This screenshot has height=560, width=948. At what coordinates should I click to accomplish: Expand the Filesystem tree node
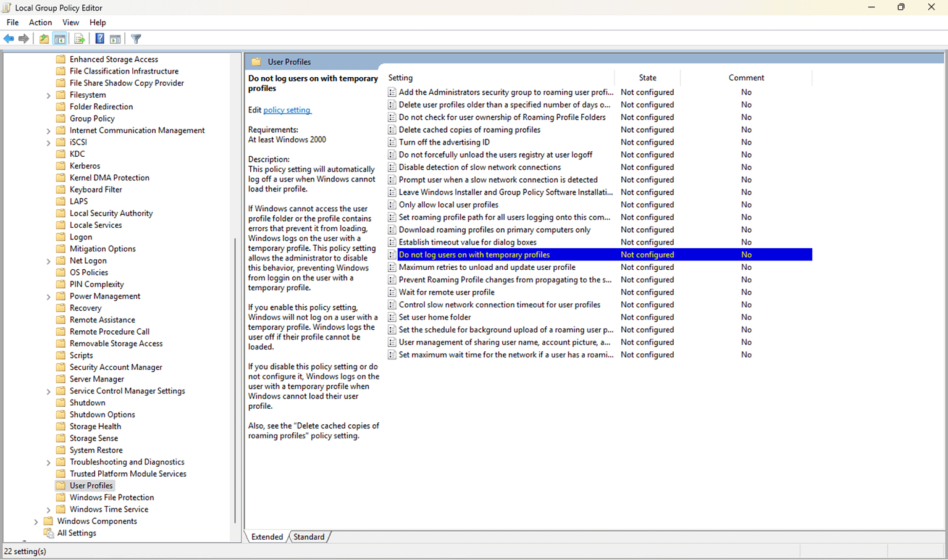click(49, 94)
